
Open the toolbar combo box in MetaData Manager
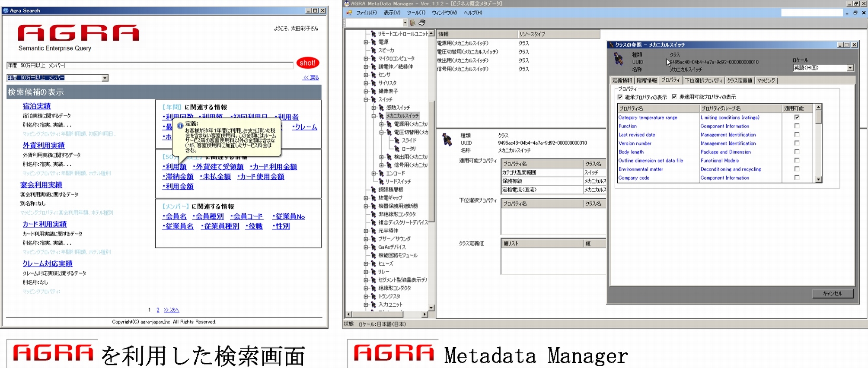coord(405,22)
